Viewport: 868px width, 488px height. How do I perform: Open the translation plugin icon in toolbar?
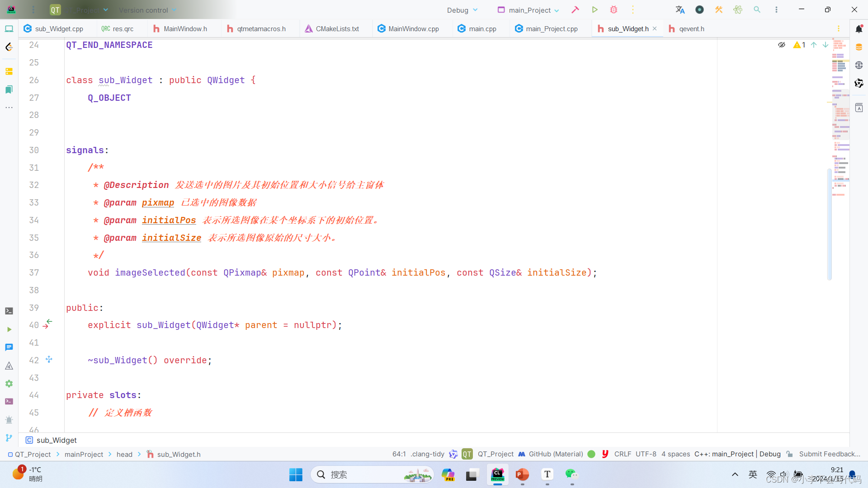click(680, 9)
